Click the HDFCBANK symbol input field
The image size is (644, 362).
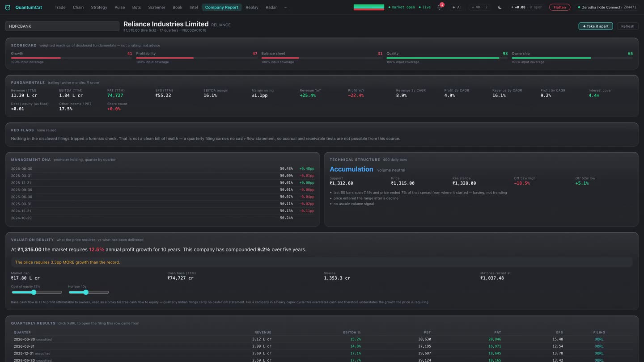[62, 26]
